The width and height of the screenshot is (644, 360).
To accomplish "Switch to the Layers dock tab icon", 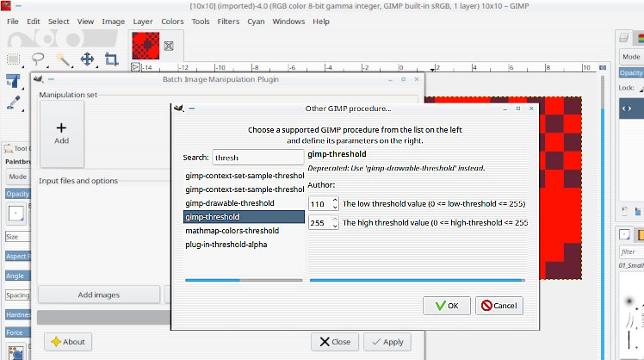I will [x=624, y=38].
